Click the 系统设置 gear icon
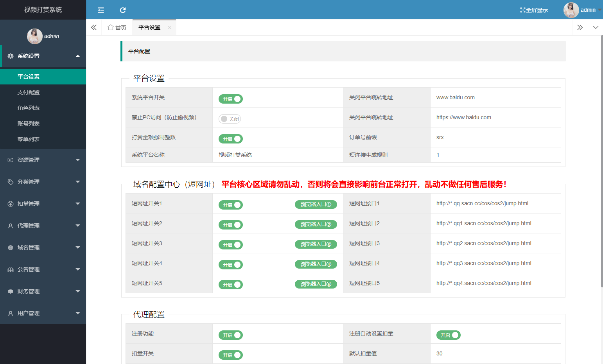This screenshot has height=364, width=603. point(11,56)
